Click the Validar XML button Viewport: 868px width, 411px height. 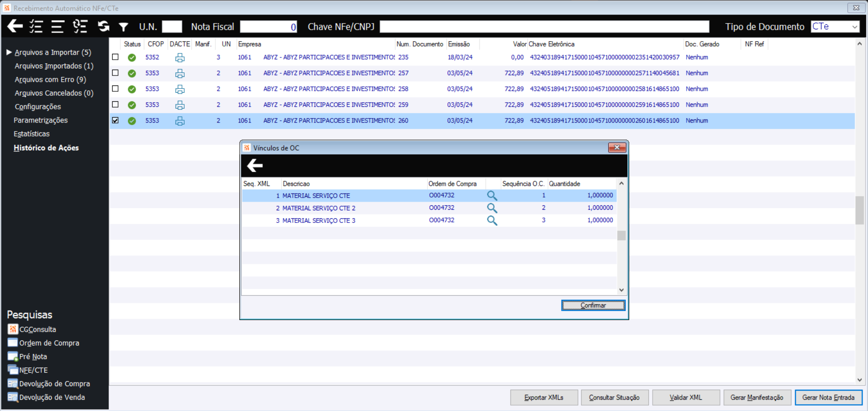coord(686,397)
